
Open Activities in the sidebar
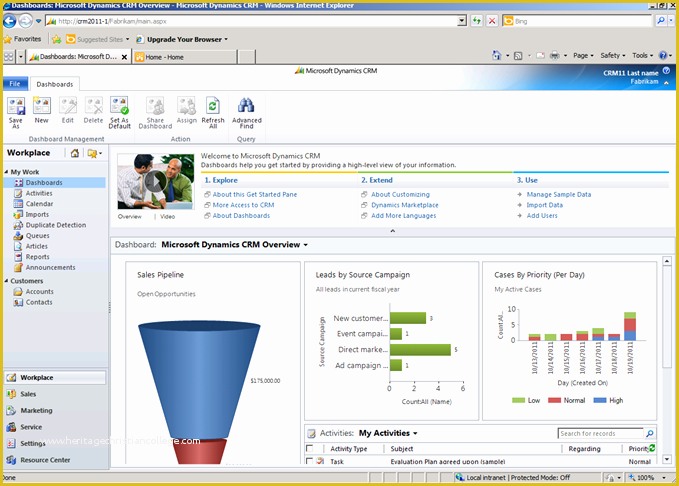[x=39, y=193]
